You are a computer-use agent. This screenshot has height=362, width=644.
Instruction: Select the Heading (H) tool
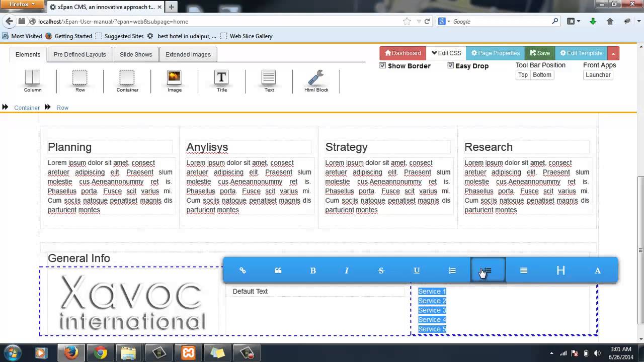coord(560,270)
